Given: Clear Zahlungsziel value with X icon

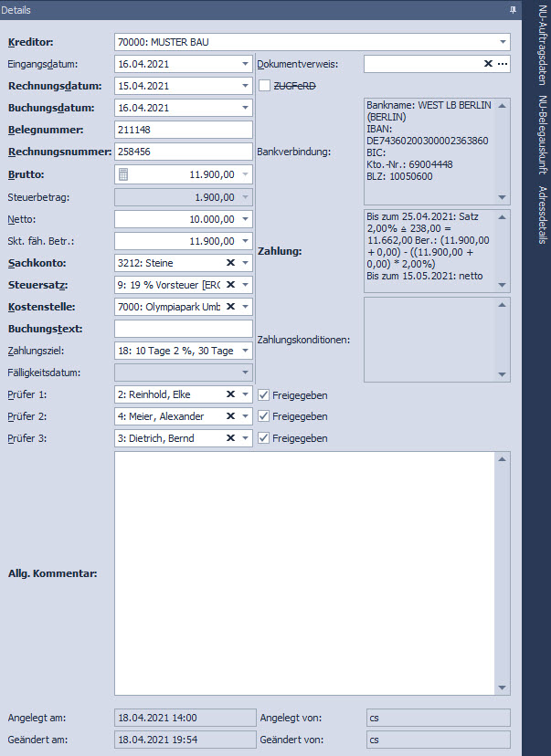Looking at the screenshot, I should (x=231, y=351).
